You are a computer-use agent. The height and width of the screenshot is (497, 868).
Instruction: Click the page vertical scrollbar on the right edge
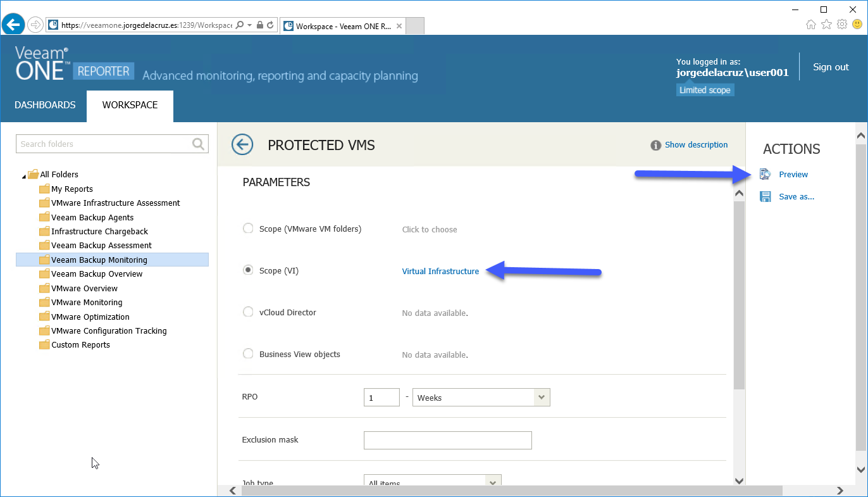[x=860, y=298]
